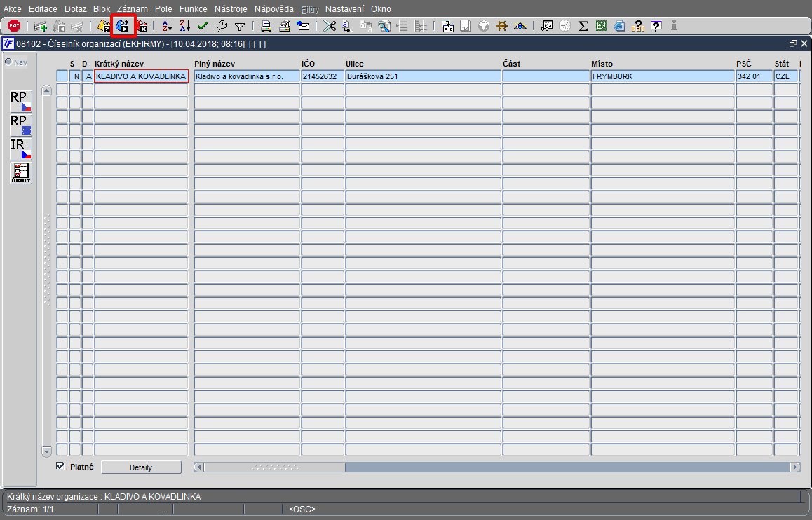Open the Editace menu
The width and height of the screenshot is (812, 520).
pos(43,9)
